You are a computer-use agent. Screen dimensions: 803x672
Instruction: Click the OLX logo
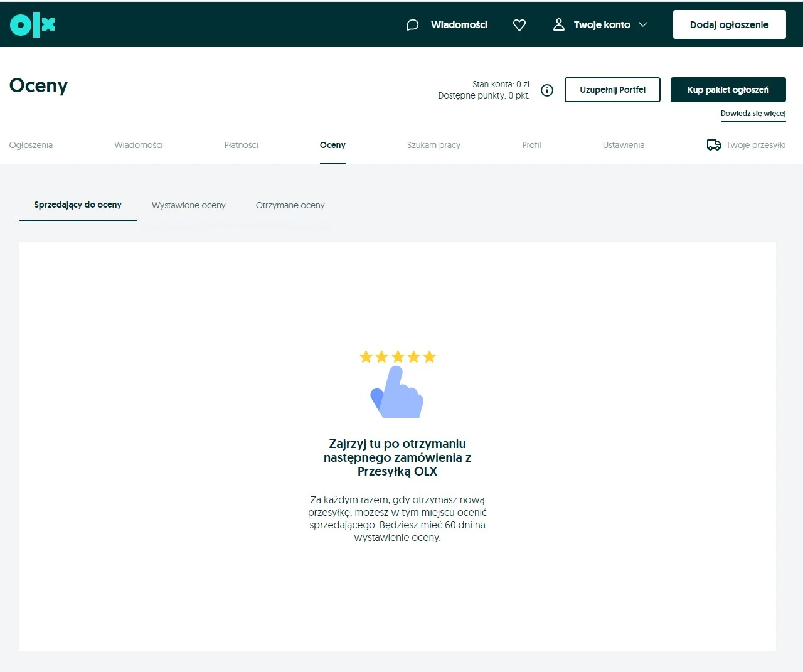(x=31, y=24)
